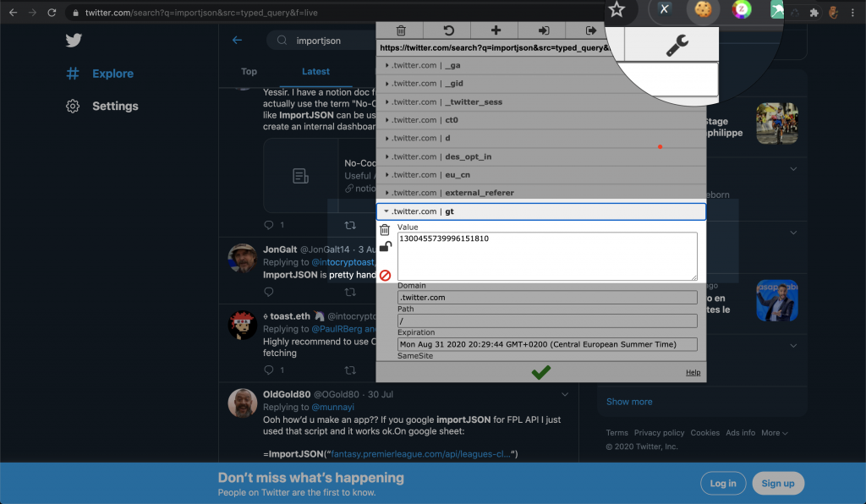Submit cookie changes with the green checkmark
The image size is (866, 504).
point(540,372)
